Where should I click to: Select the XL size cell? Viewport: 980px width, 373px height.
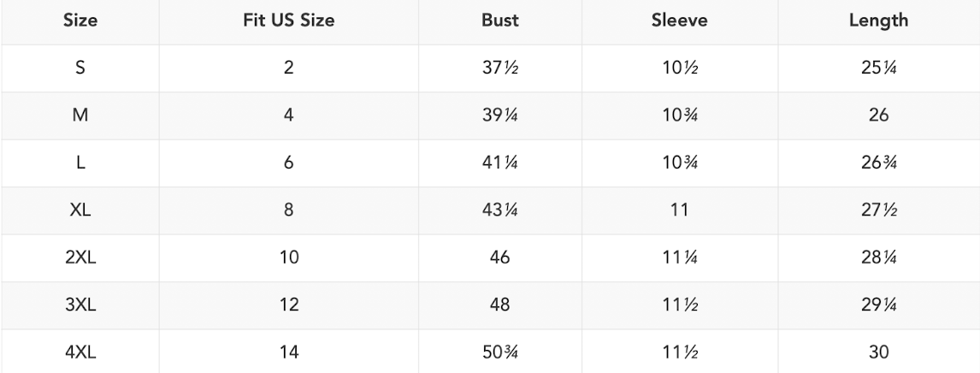[80, 210]
